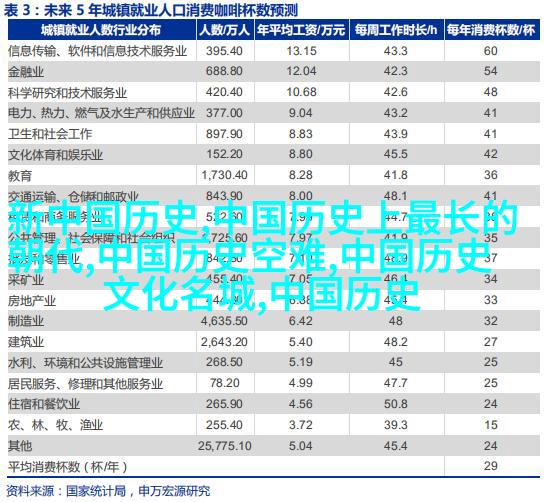
Task: Click the 卫生和社会工作 row label
Action: (50, 134)
